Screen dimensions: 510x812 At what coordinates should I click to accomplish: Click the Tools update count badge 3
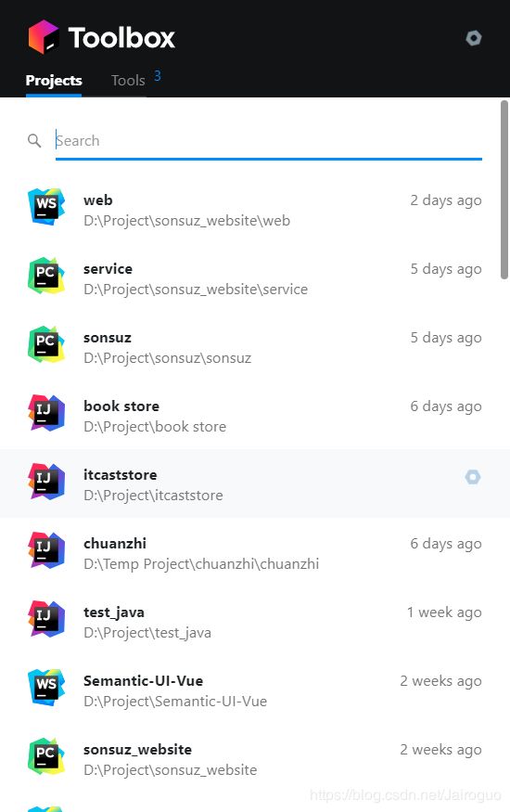pos(158,76)
